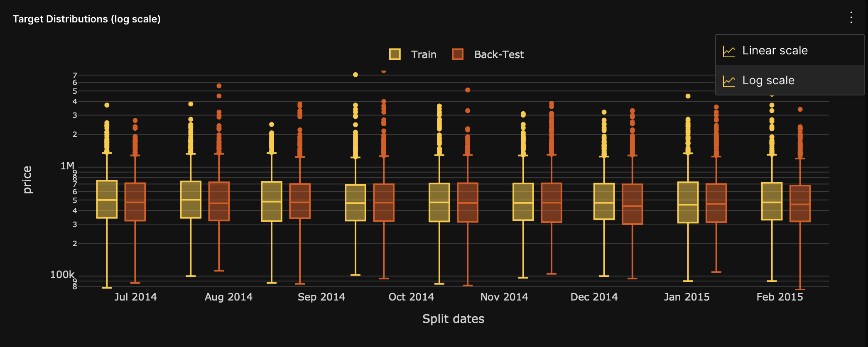Click the Linear scale chart icon

729,51
